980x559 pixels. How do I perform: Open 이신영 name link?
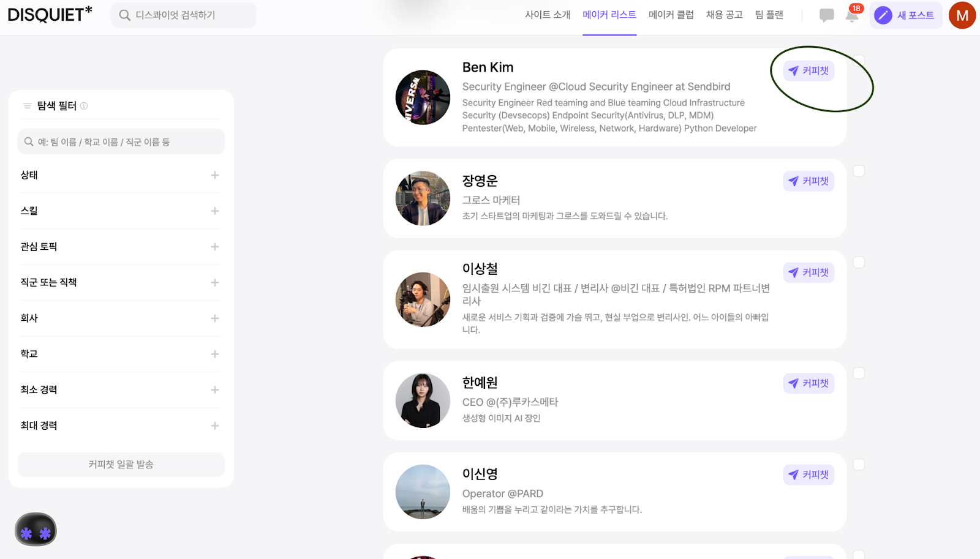point(480,474)
